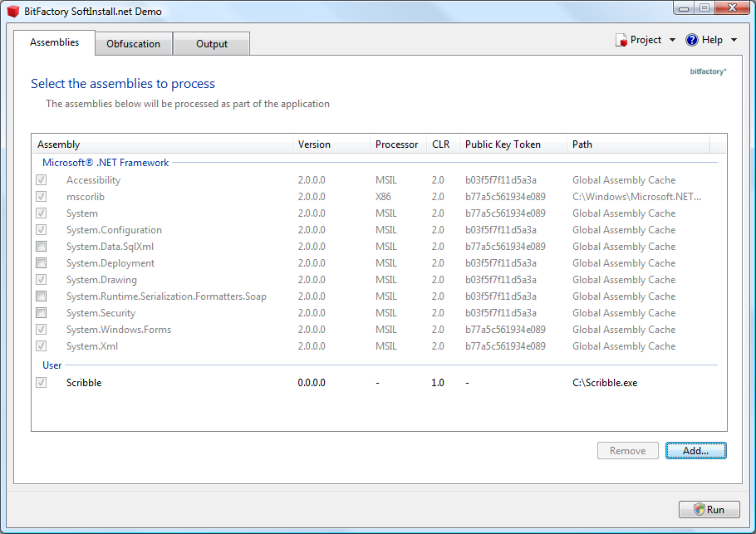Select the Scribble assembly name
Screen dimensions: 756x534
click(x=84, y=383)
